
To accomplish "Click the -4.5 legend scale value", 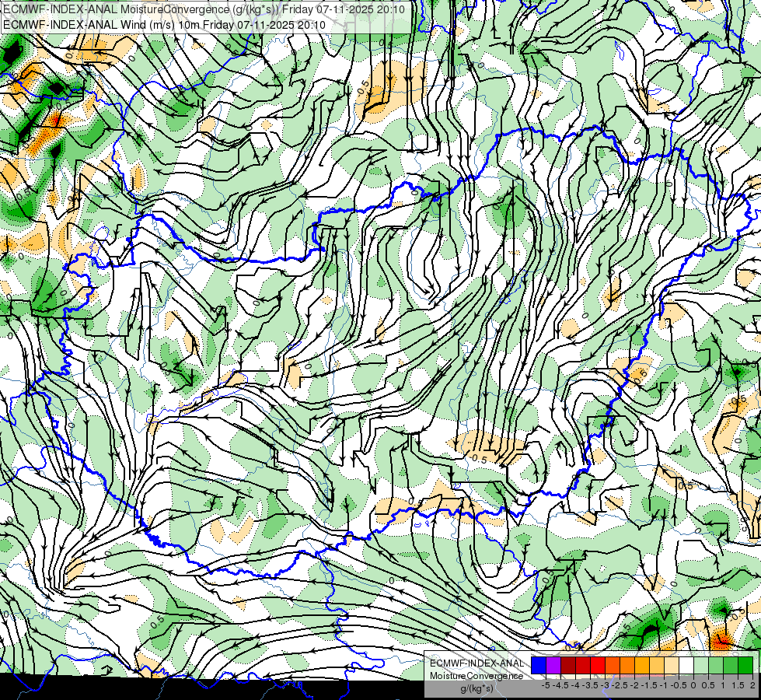I will (x=560, y=685).
